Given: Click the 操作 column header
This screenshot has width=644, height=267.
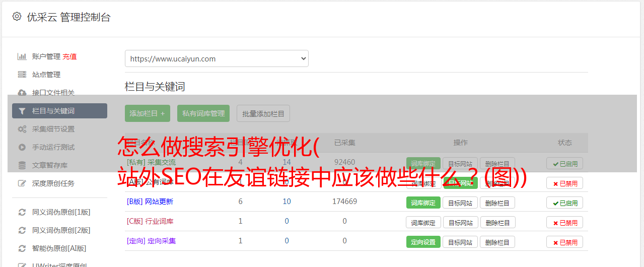Looking at the screenshot, I should 460,143.
